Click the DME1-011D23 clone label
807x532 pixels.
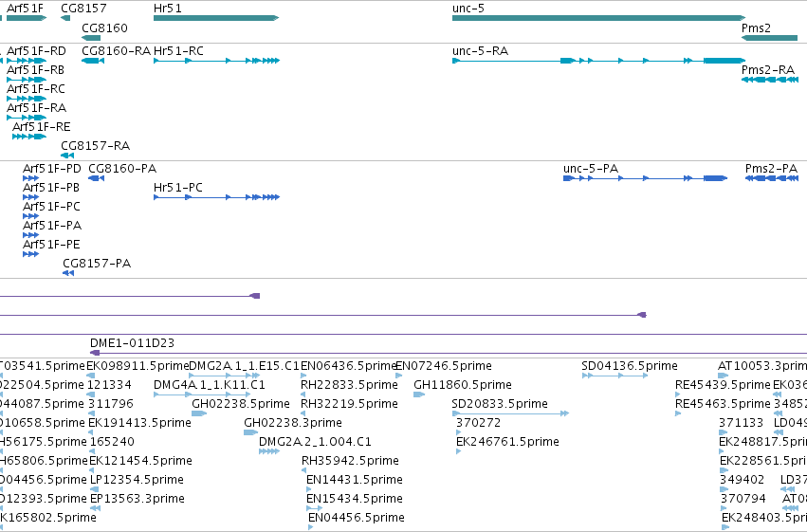(132, 343)
